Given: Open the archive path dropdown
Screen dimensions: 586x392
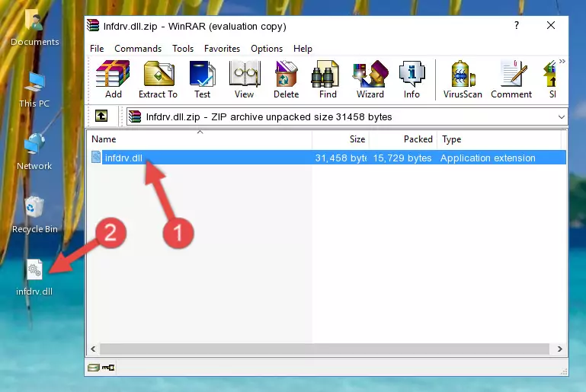Looking at the screenshot, I should click(561, 117).
